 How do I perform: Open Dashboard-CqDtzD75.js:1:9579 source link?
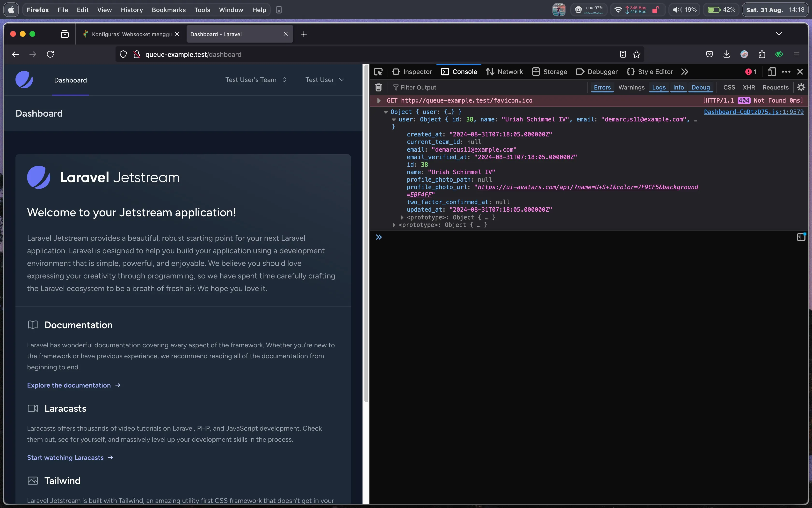pos(754,112)
